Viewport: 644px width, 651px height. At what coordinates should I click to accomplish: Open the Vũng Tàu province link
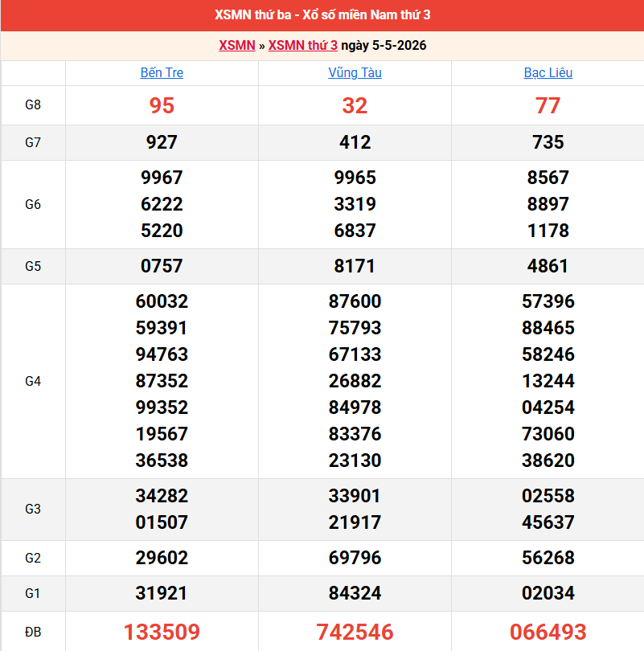click(355, 72)
